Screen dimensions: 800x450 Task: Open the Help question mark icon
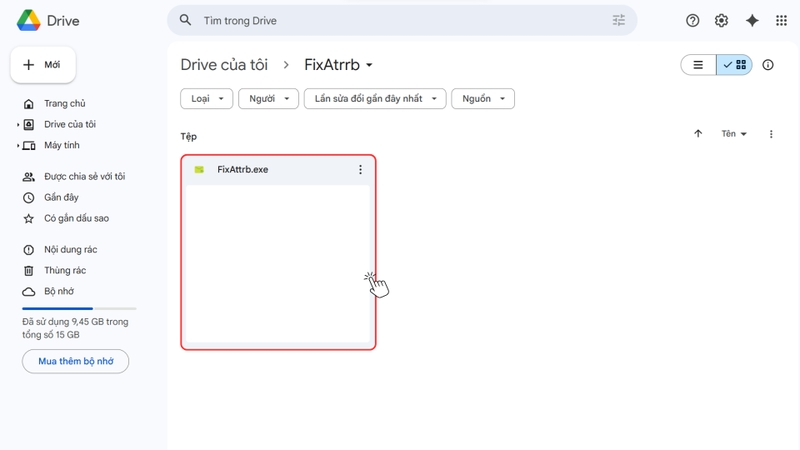[x=692, y=20]
